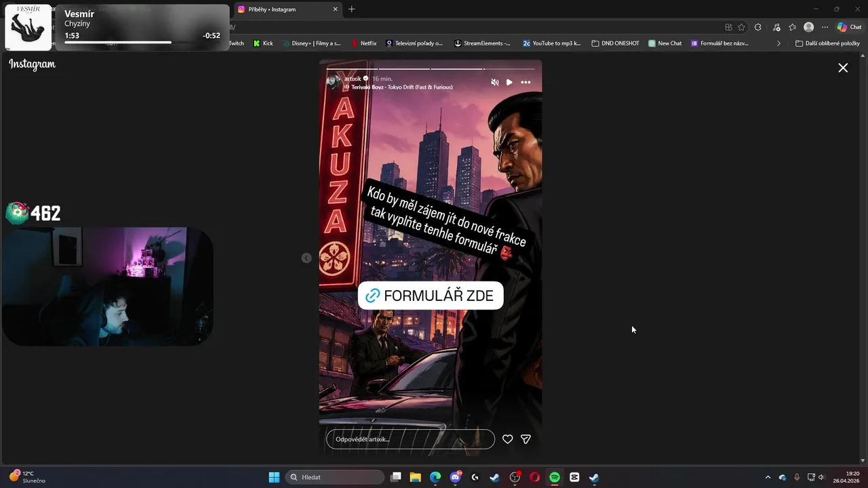Open the Twitch bookmark
This screenshot has height=488, width=868.
[236, 43]
